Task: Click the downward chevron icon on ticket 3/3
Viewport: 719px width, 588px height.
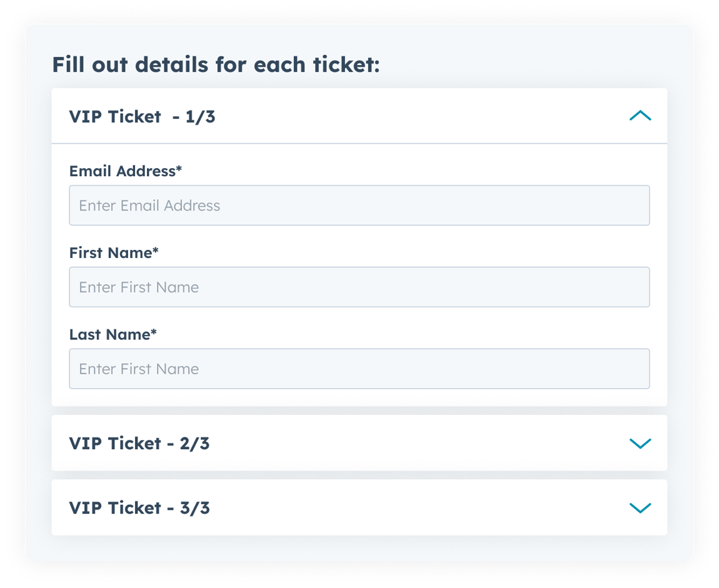Action: 640,507
